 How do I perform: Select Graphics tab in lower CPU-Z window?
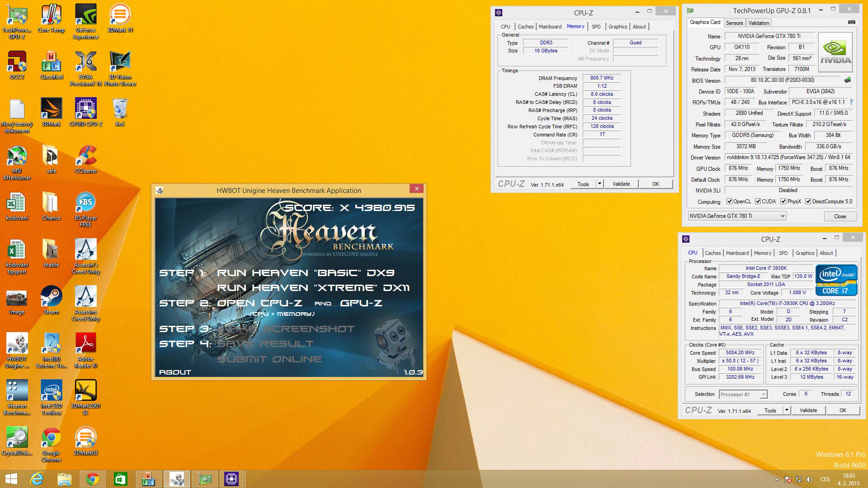[x=805, y=253]
